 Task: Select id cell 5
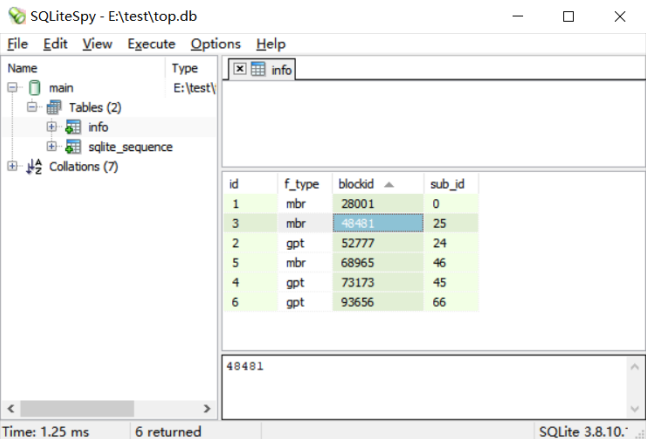tap(250, 263)
